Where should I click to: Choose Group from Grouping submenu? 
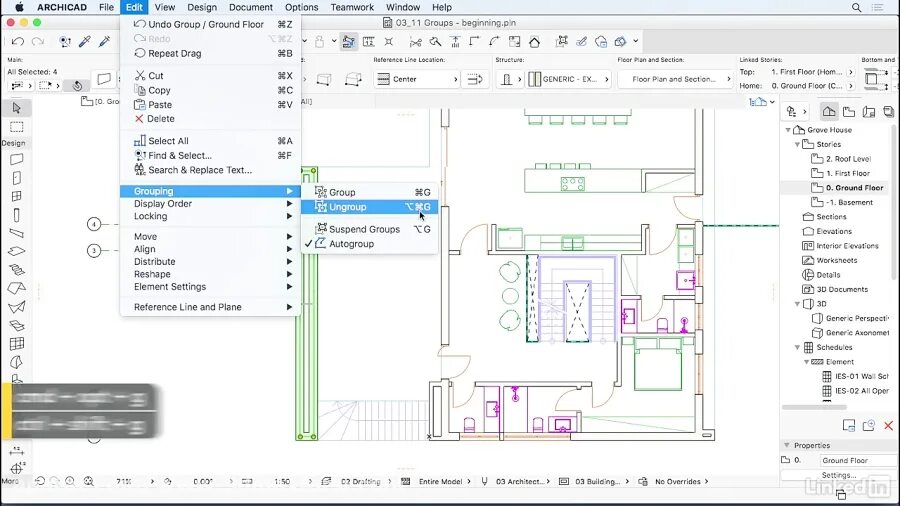(x=369, y=192)
